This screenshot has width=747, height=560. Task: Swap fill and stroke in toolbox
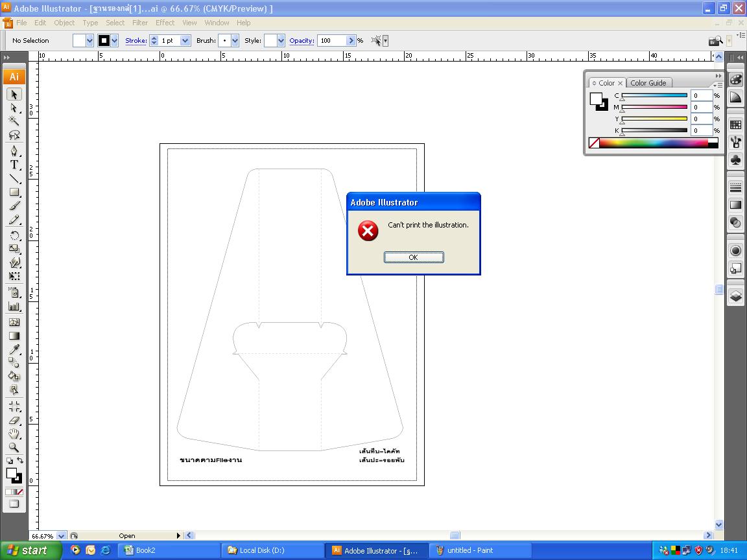[x=19, y=460]
